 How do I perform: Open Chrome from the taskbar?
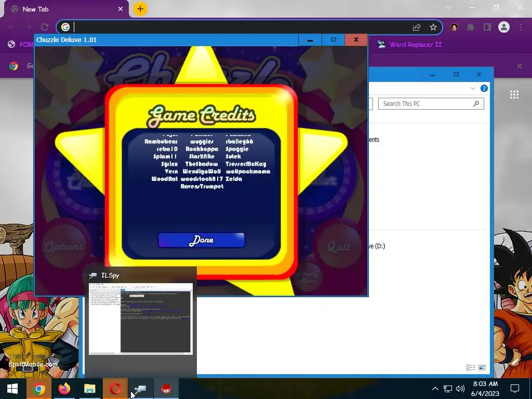[38, 389]
